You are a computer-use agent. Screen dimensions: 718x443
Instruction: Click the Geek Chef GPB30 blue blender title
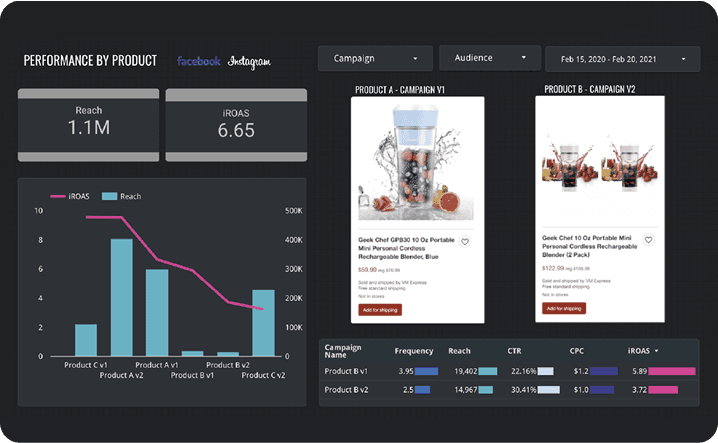(x=406, y=248)
